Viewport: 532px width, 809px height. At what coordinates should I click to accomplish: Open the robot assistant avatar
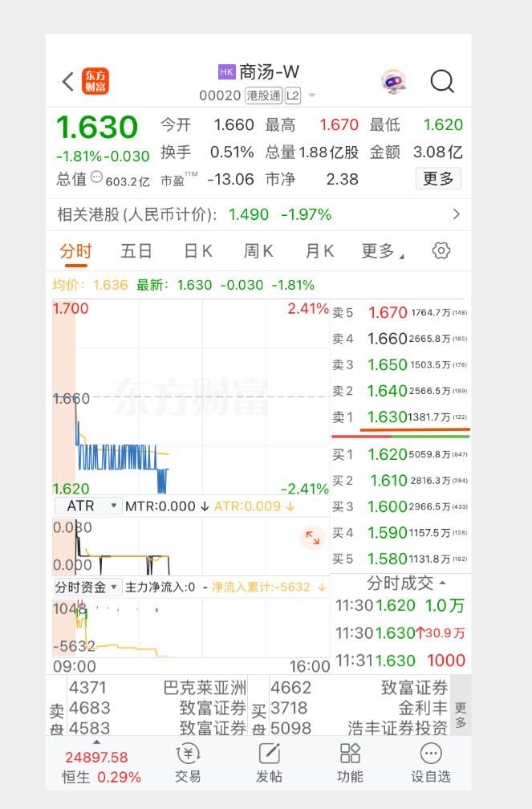[x=394, y=82]
